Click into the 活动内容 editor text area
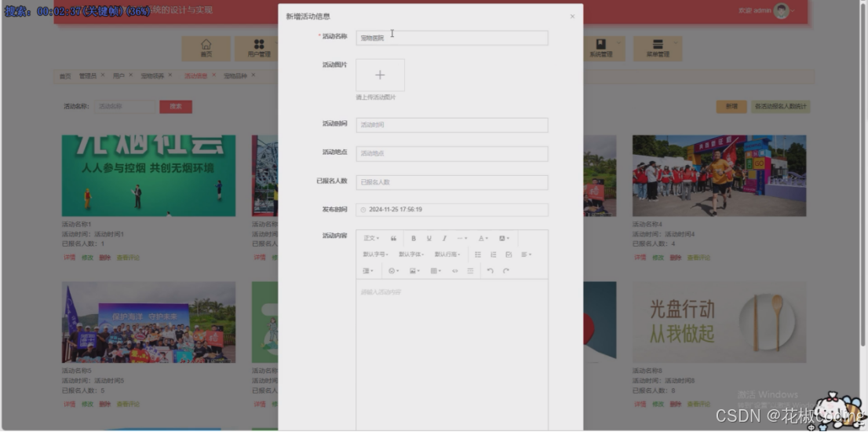868x432 pixels. click(x=452, y=354)
